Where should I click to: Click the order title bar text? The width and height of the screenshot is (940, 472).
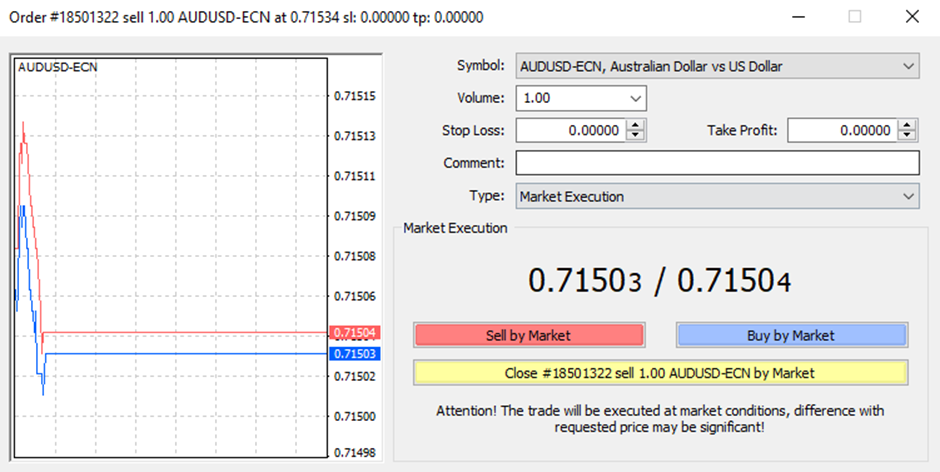246,17
